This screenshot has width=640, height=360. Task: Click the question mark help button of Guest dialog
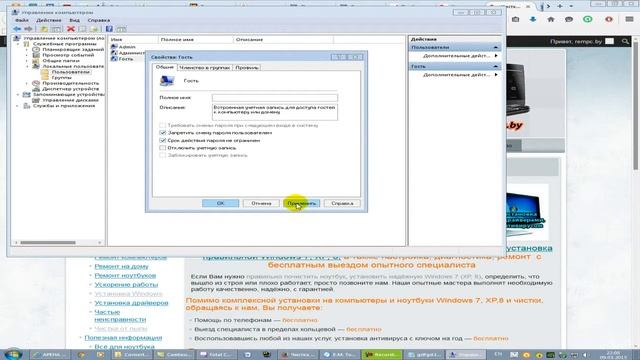pos(339,57)
